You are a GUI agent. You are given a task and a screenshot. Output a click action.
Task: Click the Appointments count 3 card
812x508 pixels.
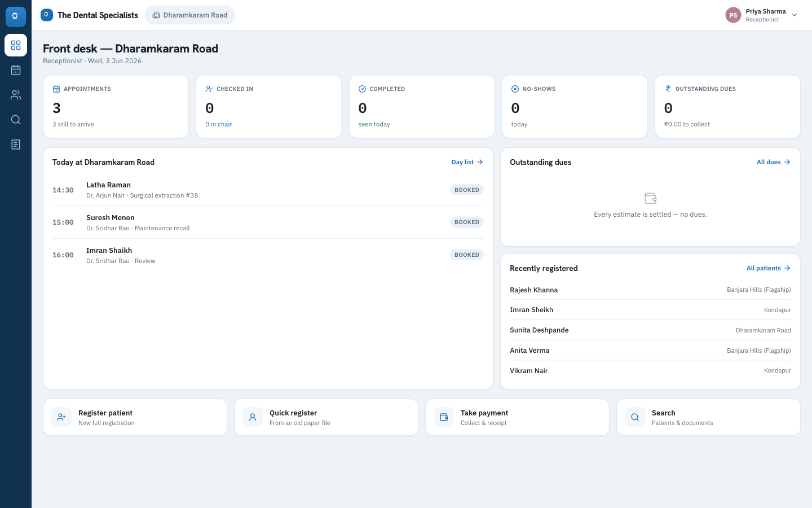coord(116,107)
